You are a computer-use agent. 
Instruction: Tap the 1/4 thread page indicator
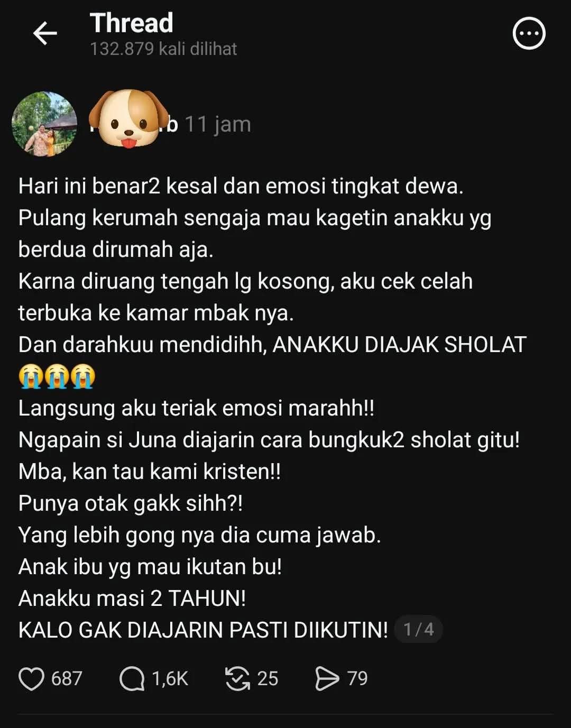pyautogui.click(x=418, y=630)
